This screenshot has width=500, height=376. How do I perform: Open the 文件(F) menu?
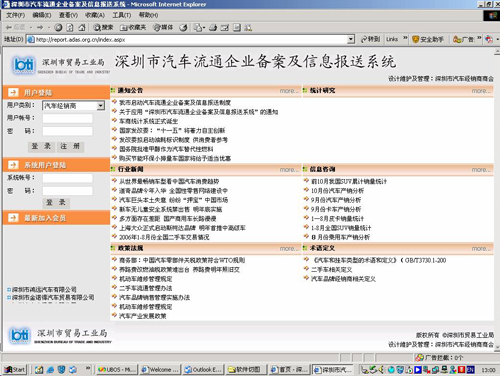tap(15, 15)
